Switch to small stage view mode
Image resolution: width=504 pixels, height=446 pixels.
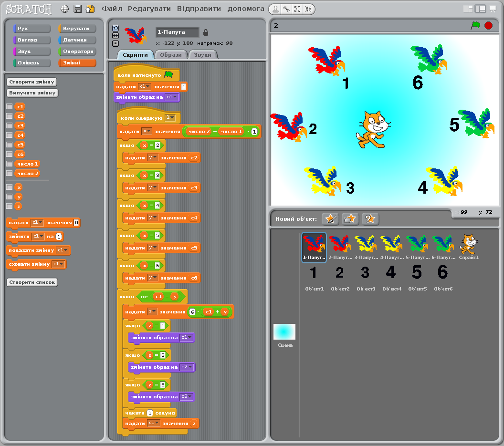[468, 9]
